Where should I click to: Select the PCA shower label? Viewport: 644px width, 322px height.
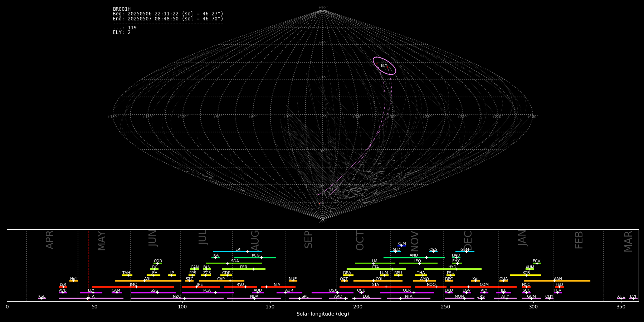coord(207,290)
